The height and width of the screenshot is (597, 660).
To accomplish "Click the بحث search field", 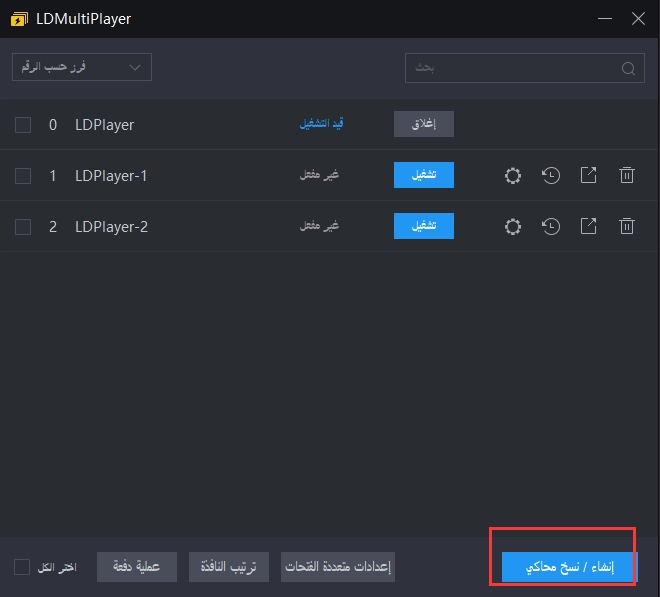I will (x=524, y=68).
